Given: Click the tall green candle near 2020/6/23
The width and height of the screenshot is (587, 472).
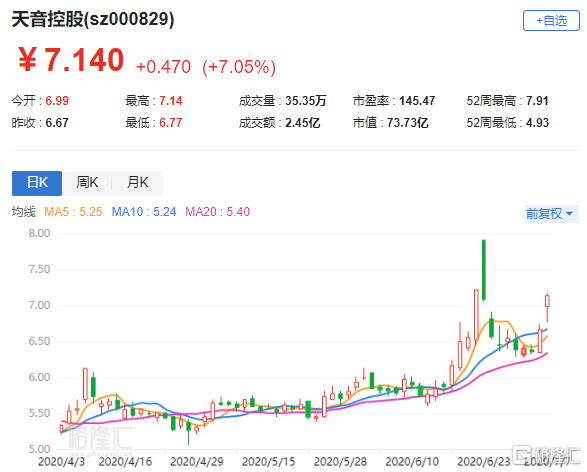Looking at the screenshot, I should 484,270.
